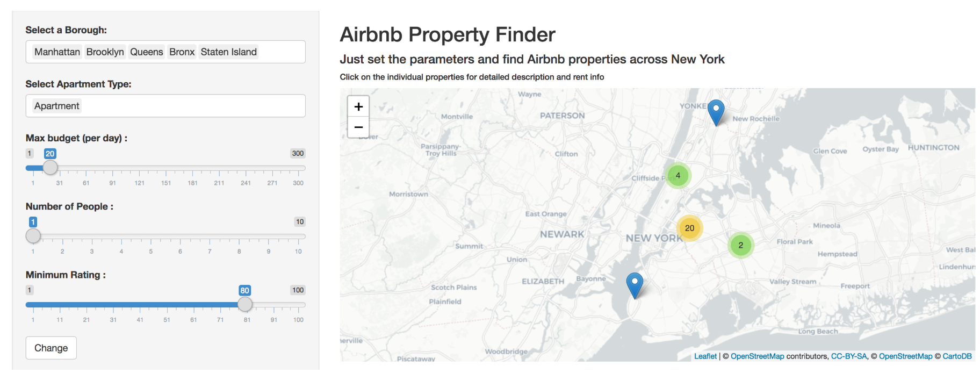
Task: Open the green cluster marker showing 4
Action: coord(678,175)
